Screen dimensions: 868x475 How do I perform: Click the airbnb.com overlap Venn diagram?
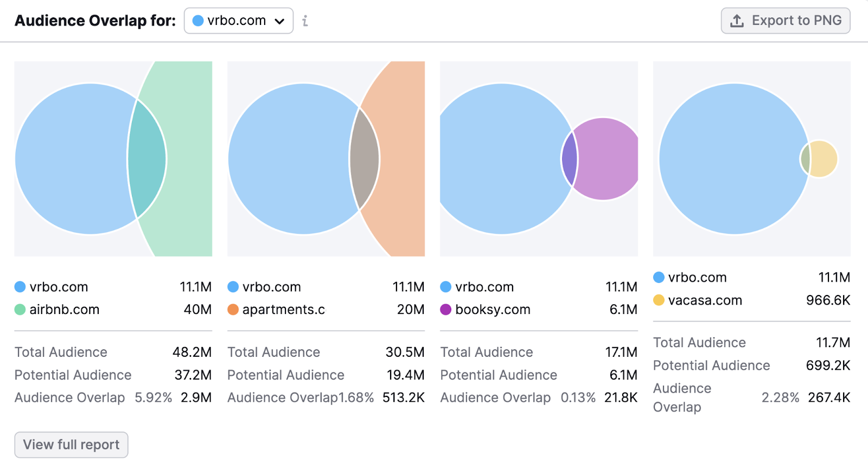pos(113,159)
